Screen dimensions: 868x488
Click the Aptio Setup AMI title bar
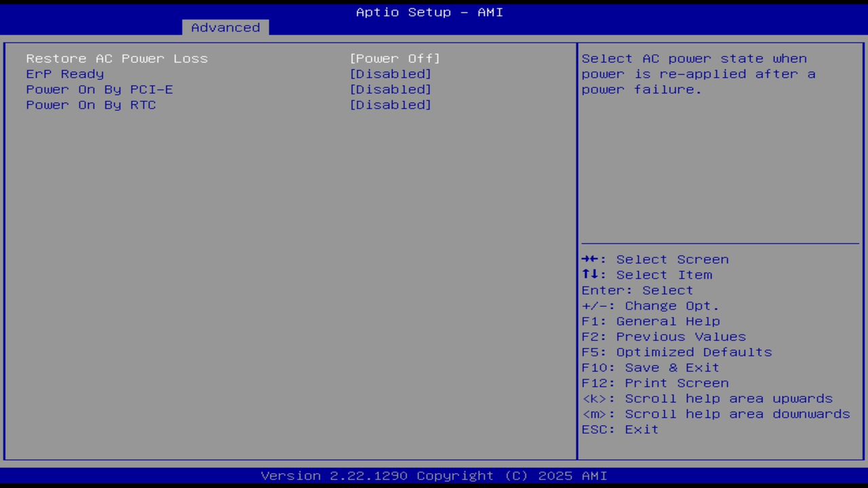click(429, 12)
